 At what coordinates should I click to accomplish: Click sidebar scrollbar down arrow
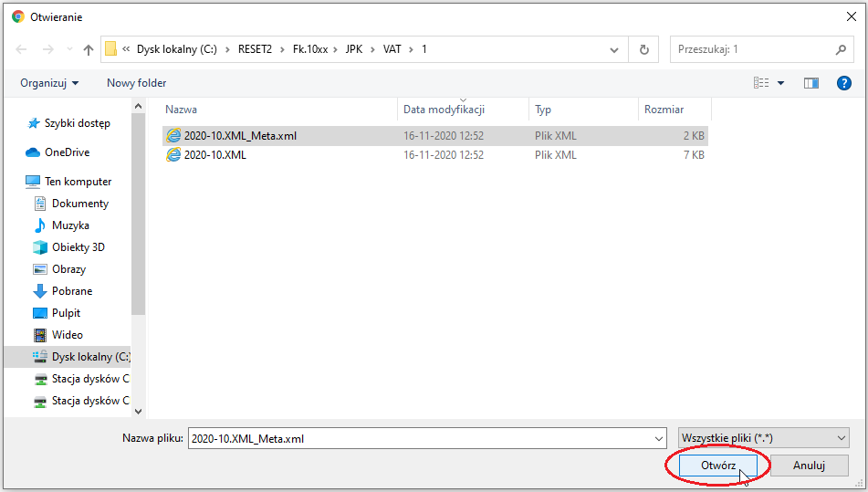(x=139, y=411)
